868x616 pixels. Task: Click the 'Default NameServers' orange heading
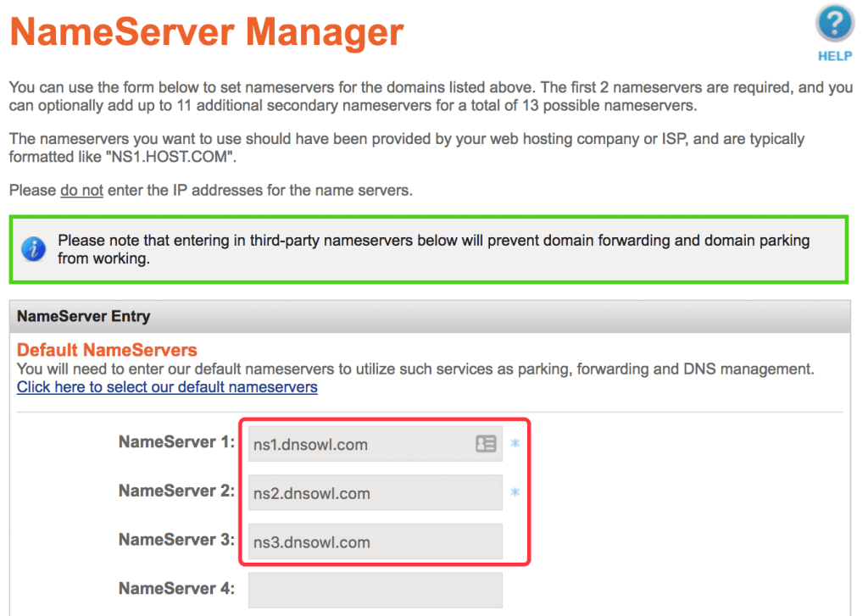(x=107, y=350)
